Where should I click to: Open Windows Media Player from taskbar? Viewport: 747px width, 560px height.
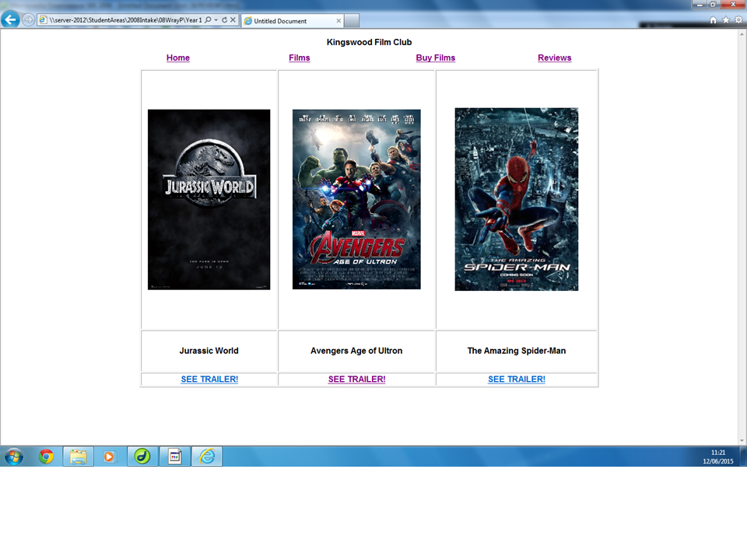(109, 457)
